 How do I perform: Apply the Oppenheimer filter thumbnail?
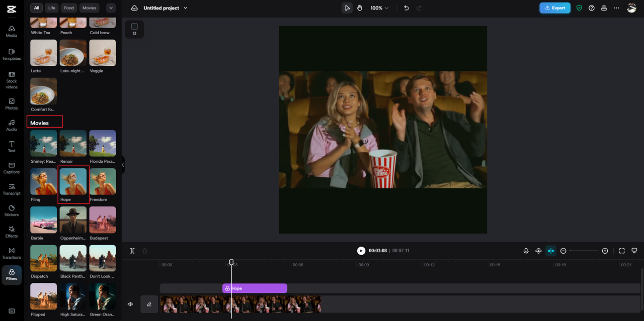pyautogui.click(x=73, y=220)
